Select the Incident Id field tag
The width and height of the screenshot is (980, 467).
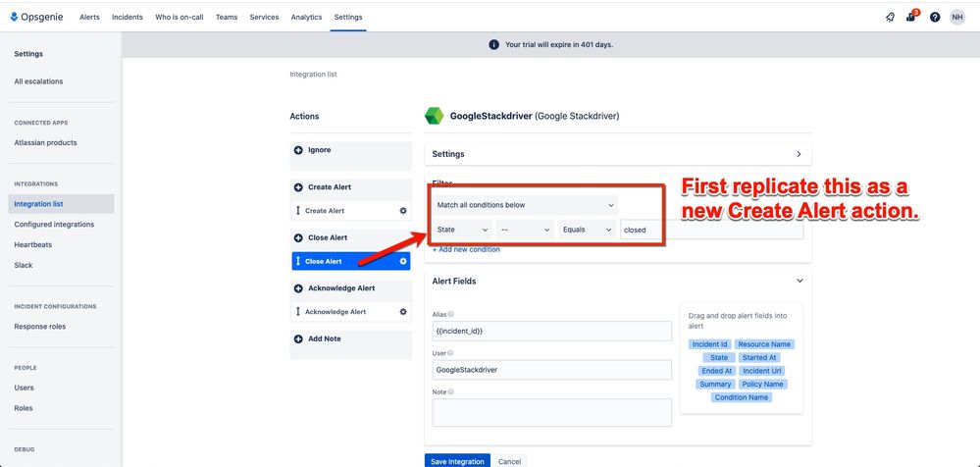pos(710,344)
